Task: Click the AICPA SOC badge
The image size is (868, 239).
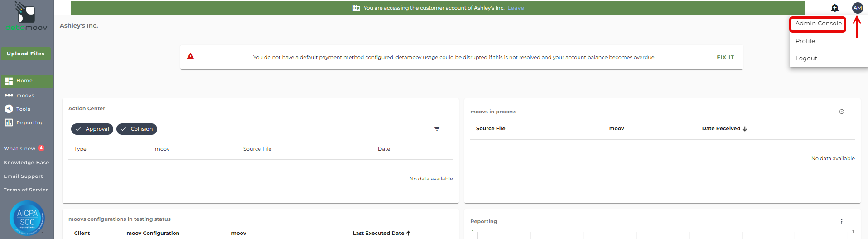Action: pos(27,218)
